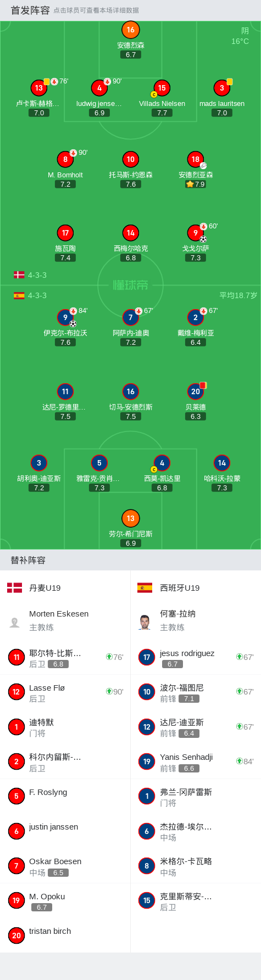Select Denmark player 15 Villads Nielsen badge
Viewport: 261px width, 980px height.
[x=162, y=88]
